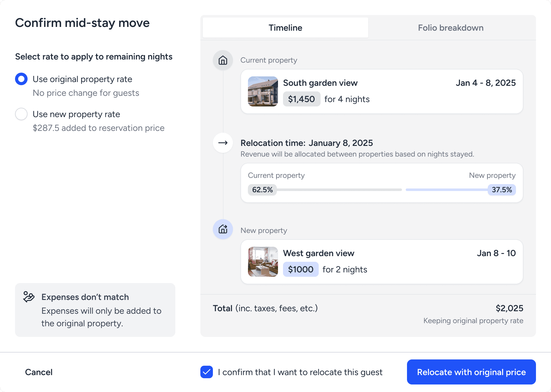Click the $1,450 price badge

point(301,99)
